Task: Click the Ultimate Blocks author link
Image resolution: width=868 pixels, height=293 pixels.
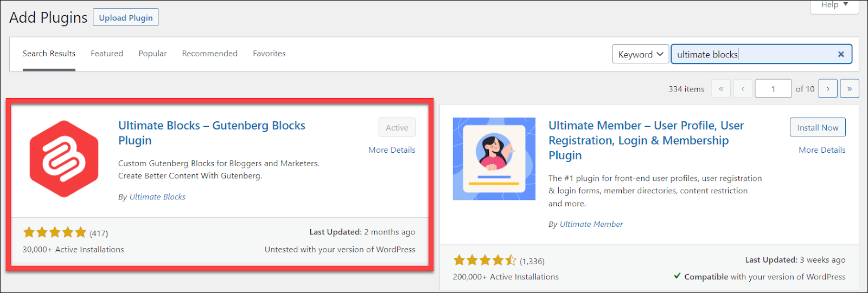Action: click(157, 197)
